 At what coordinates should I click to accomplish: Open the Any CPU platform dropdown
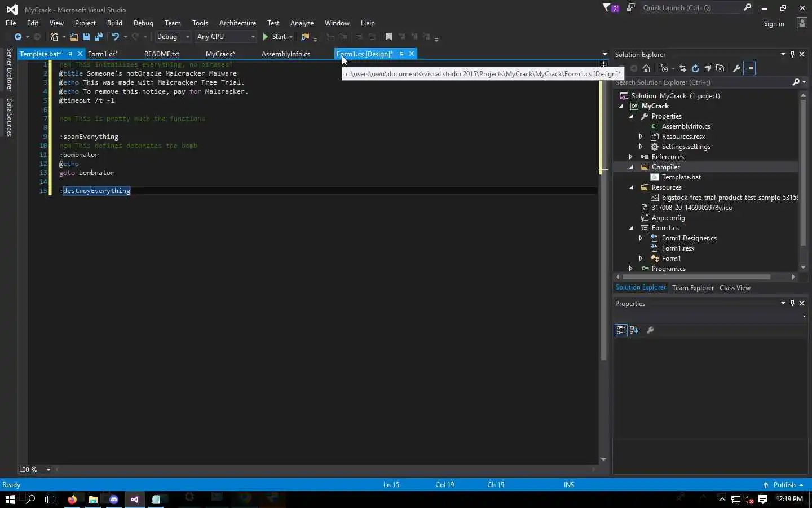[x=226, y=37]
